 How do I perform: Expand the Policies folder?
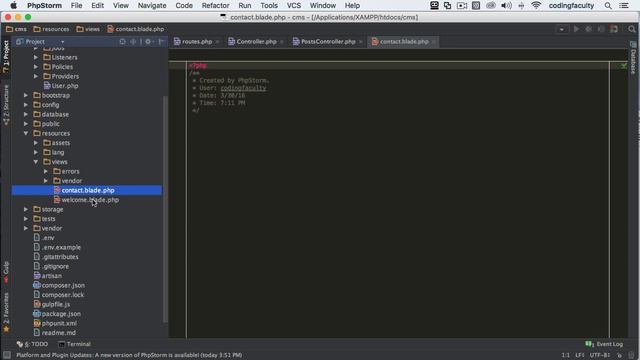[36, 67]
